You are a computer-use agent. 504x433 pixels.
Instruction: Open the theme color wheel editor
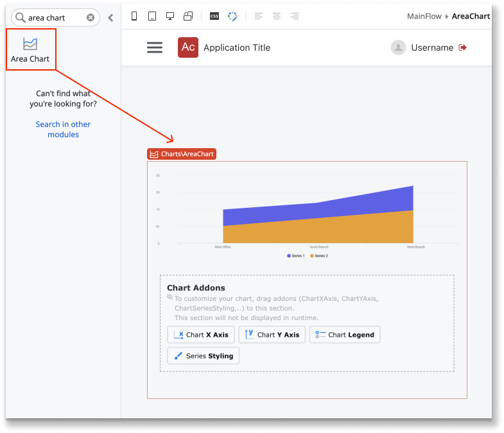click(x=232, y=16)
